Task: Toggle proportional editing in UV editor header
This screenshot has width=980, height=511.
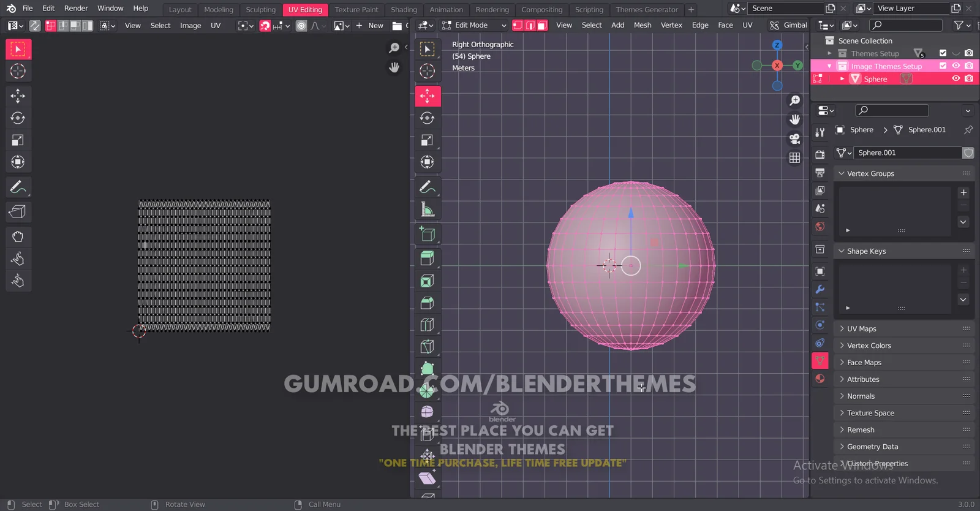Action: pos(301,26)
